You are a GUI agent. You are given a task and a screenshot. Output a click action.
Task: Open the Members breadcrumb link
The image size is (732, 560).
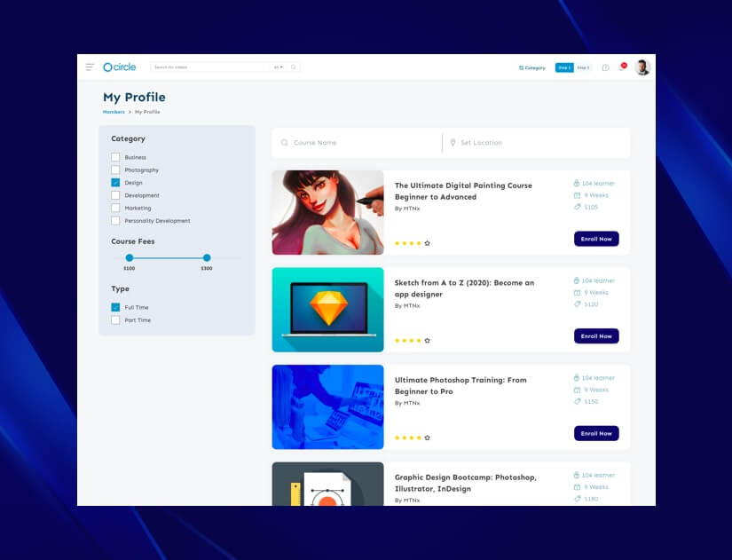[x=114, y=112]
